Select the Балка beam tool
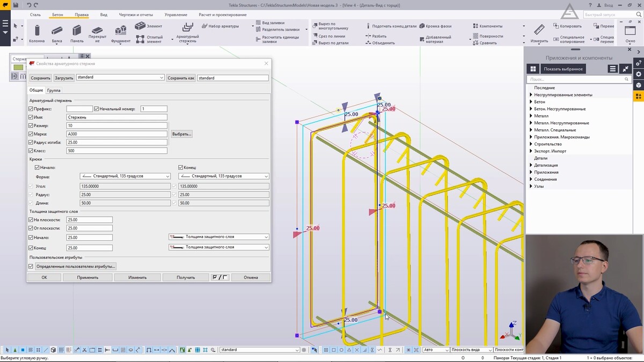The width and height of the screenshot is (644, 362). [x=57, y=31]
